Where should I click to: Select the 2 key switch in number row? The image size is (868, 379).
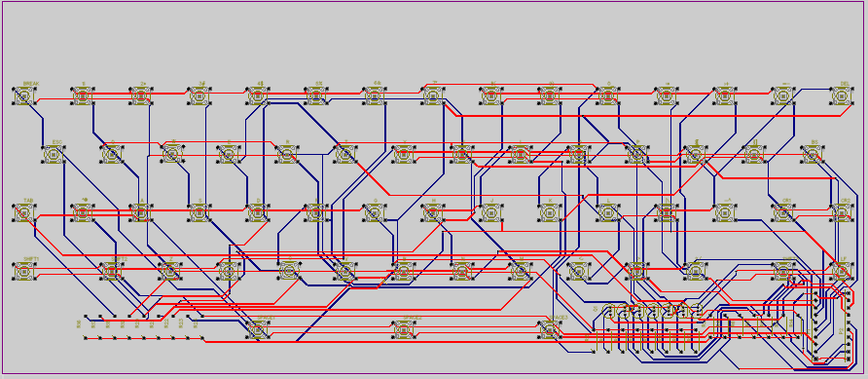(140, 96)
